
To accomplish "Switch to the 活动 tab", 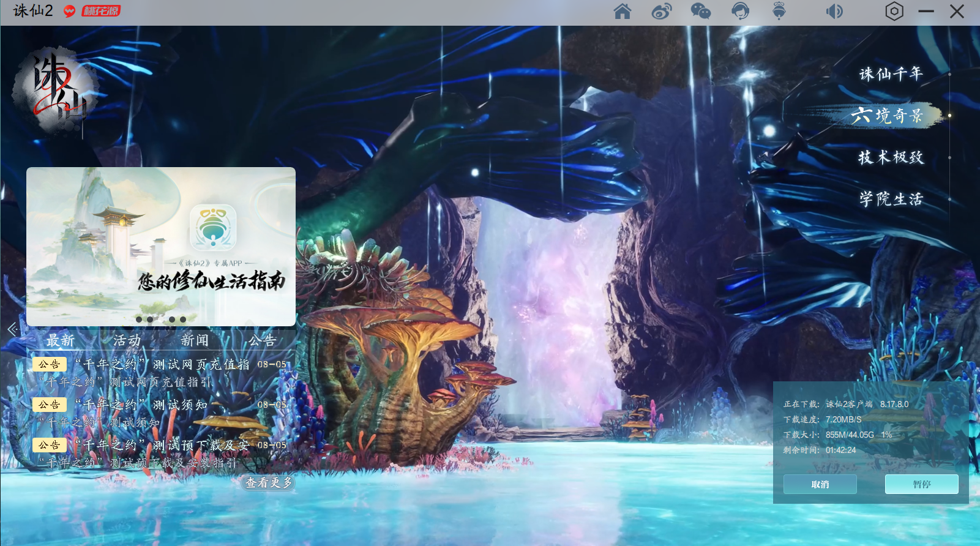I will 127,340.
